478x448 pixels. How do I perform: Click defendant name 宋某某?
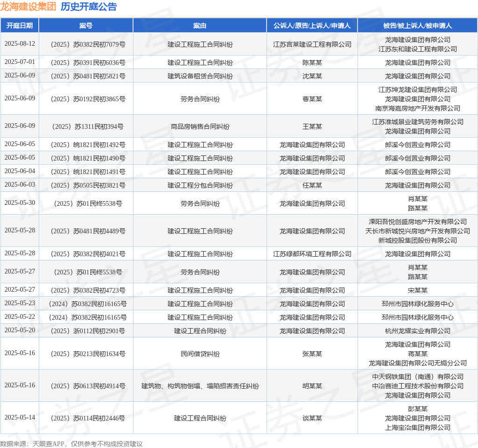pyautogui.click(x=418, y=290)
